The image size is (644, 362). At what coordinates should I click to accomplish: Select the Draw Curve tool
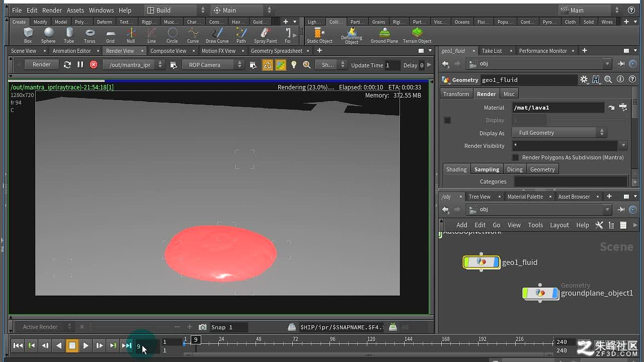tap(217, 36)
